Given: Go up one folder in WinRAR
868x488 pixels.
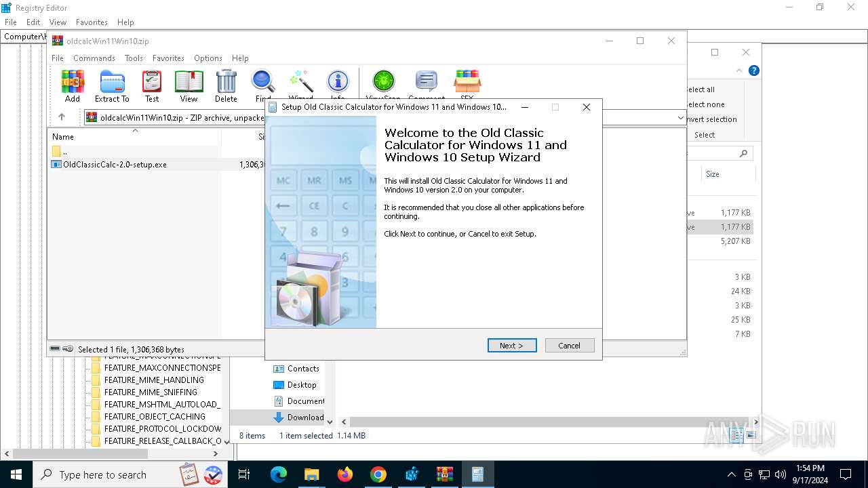Looking at the screenshot, I should point(62,117).
